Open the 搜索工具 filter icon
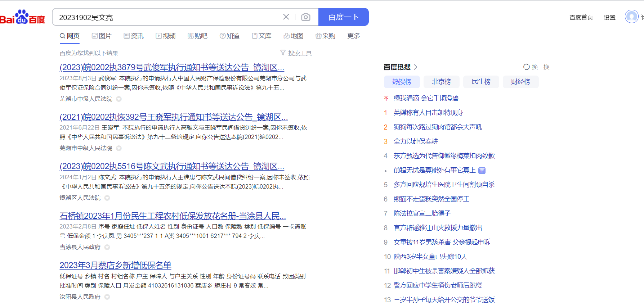644x303 pixels. pos(283,53)
